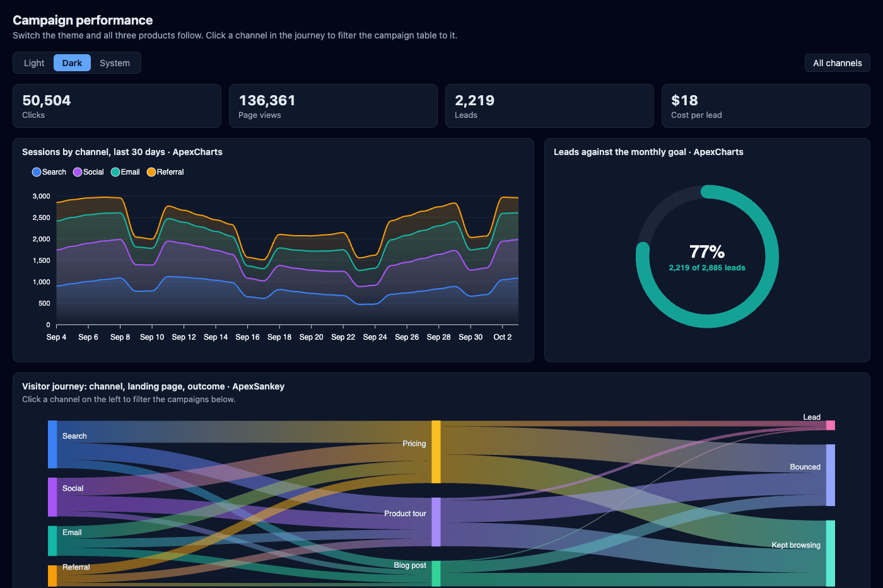Click the Sep 4 axis label

(56, 337)
